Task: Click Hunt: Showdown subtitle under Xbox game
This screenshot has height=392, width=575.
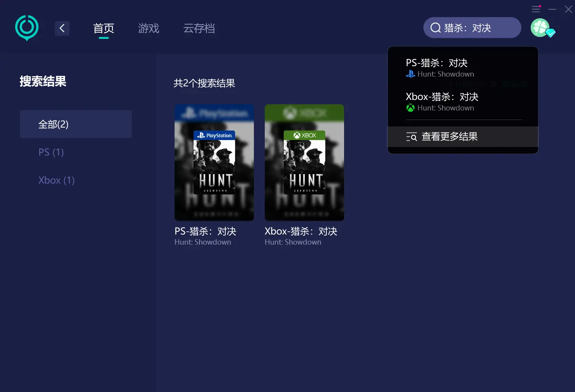Action: click(x=293, y=242)
